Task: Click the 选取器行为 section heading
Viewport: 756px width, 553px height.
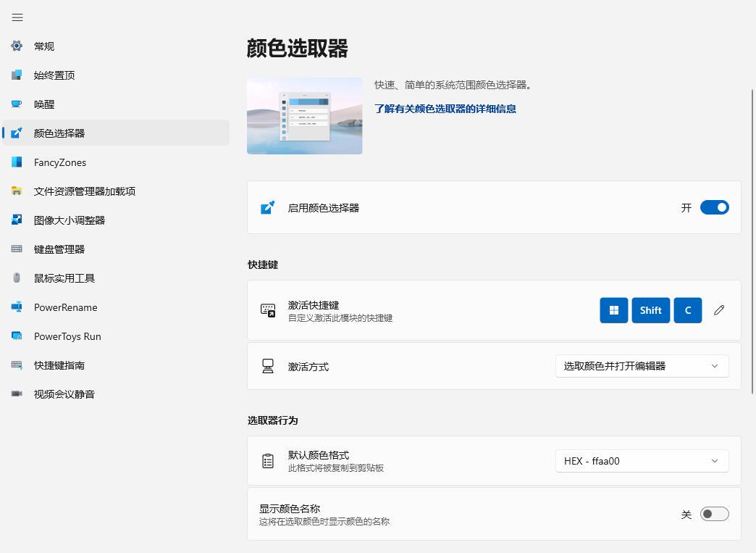Action: click(273, 420)
